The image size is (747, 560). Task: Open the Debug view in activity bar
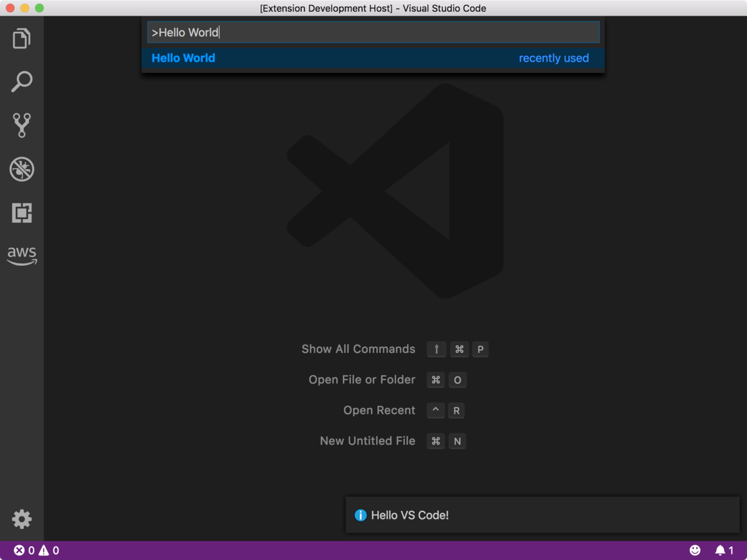(x=22, y=169)
